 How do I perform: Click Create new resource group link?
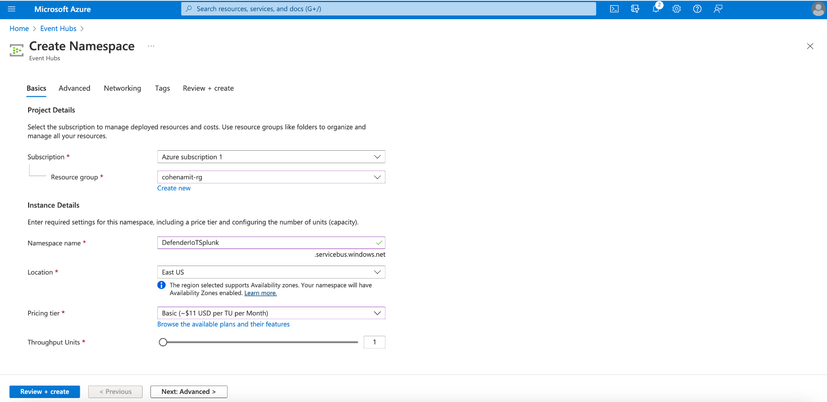[x=174, y=188]
